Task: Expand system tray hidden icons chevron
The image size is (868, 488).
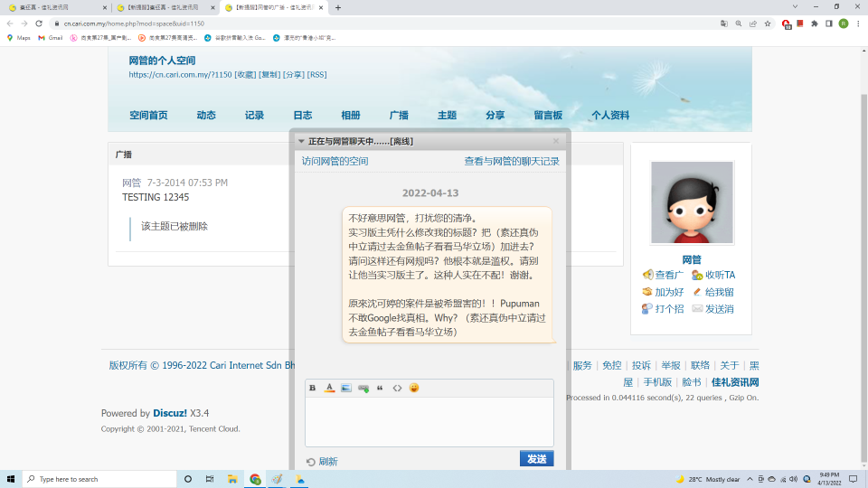Action: click(750, 479)
